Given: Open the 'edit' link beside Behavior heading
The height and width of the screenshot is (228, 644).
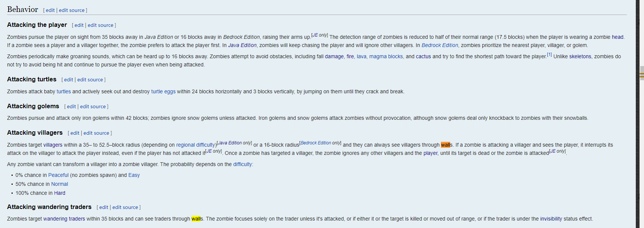Looking at the screenshot, I should (50, 10).
